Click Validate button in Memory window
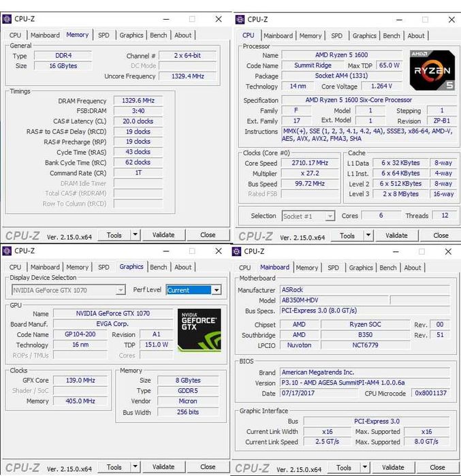Image resolution: width=461 pixels, height=476 pixels. 163,235
